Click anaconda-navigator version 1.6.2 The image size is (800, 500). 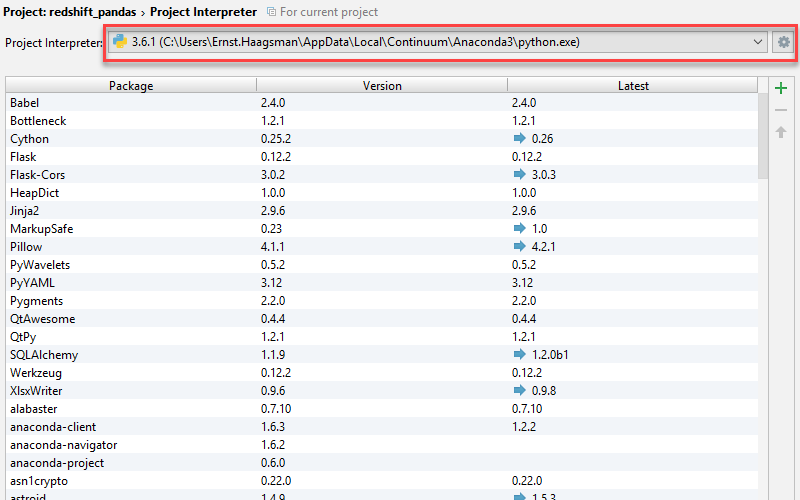click(273, 444)
